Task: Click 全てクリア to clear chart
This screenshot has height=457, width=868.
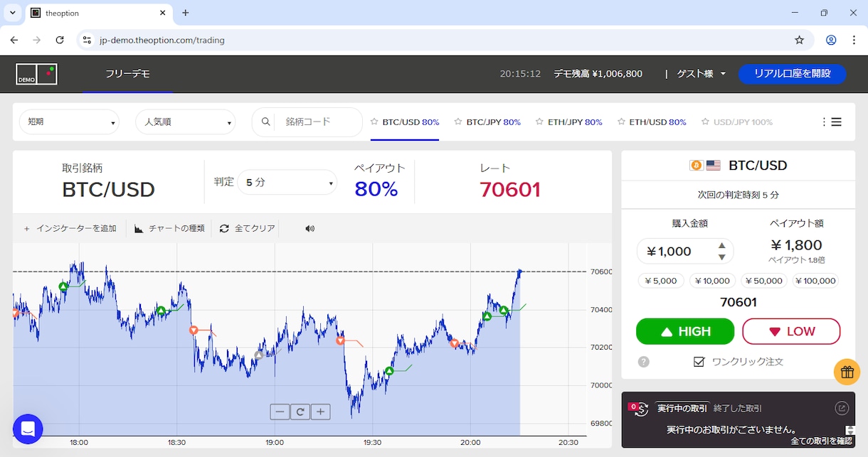Action: point(247,229)
